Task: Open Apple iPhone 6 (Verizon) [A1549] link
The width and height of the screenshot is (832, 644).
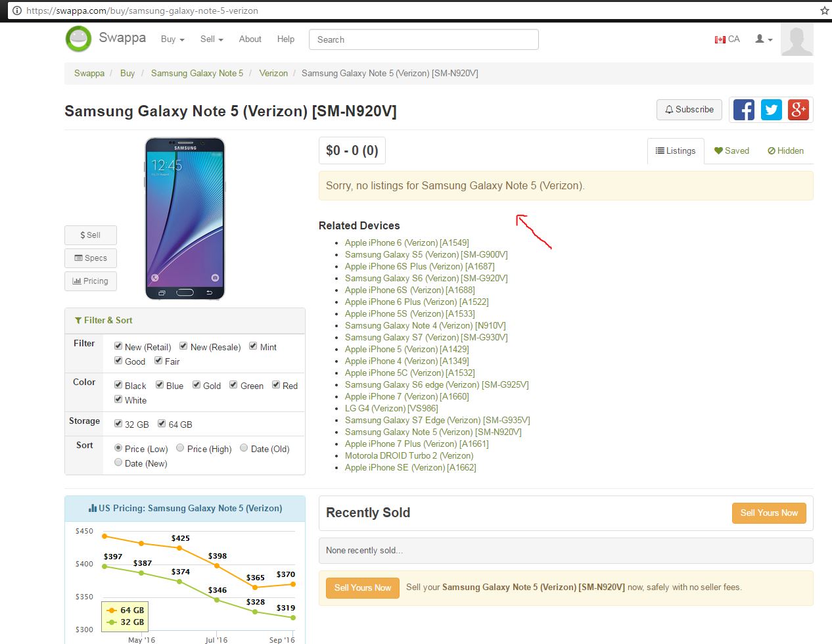Action: tap(407, 243)
